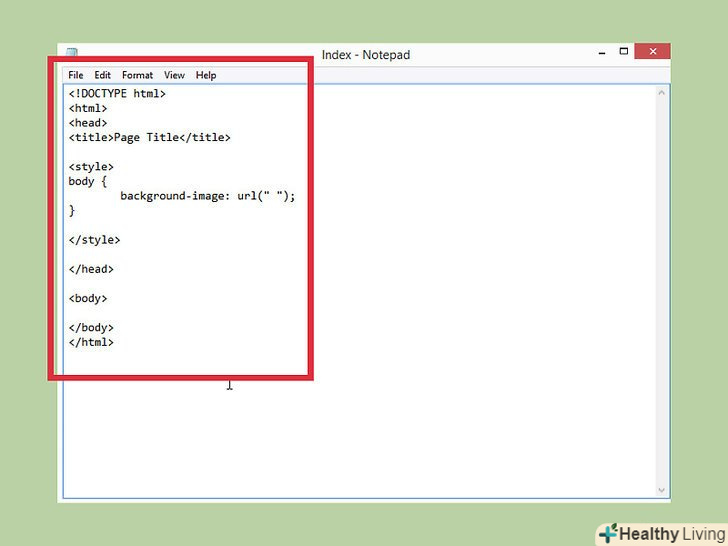Minimize the Notepad window
728x546 pixels.
[596, 51]
